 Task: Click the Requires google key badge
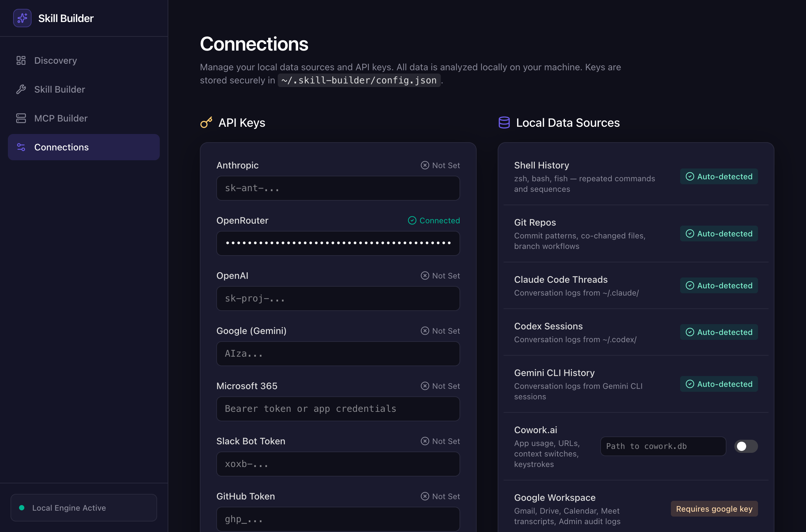click(x=714, y=509)
